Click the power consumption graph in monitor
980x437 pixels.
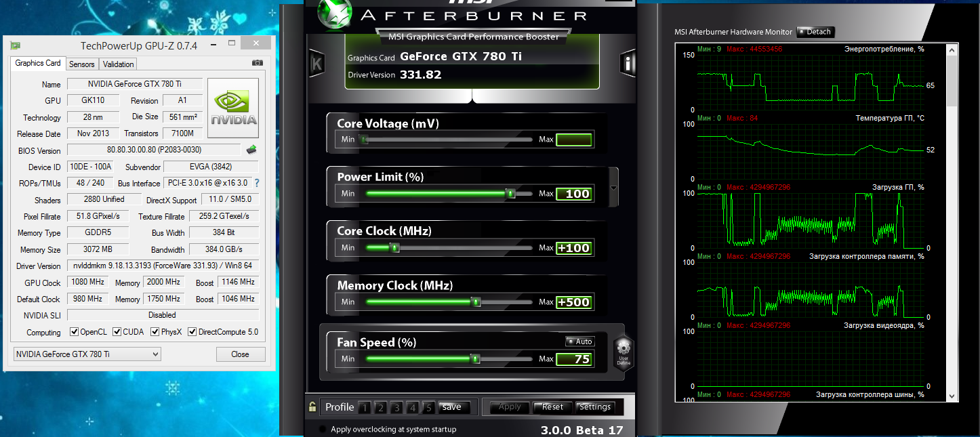click(810, 83)
